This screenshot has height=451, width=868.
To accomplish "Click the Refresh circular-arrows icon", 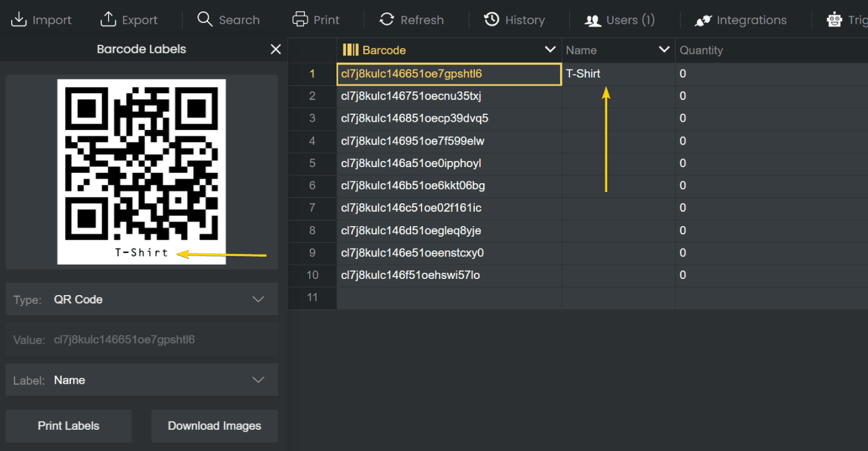I will (387, 19).
